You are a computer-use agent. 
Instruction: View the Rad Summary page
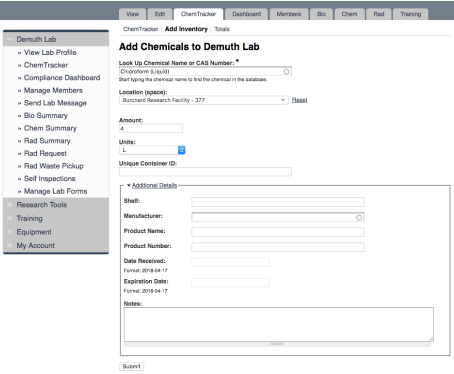tap(47, 141)
